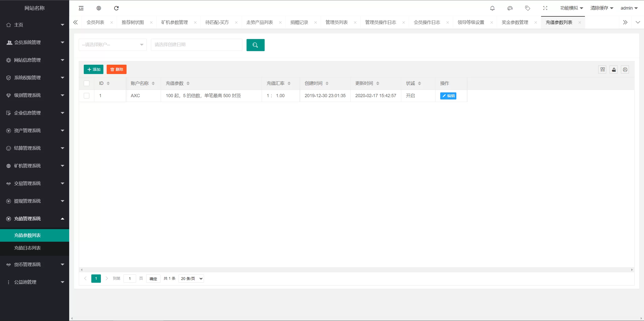The image size is (644, 321).
Task: Close the 充值参数列表 tab
Action: click(x=580, y=22)
